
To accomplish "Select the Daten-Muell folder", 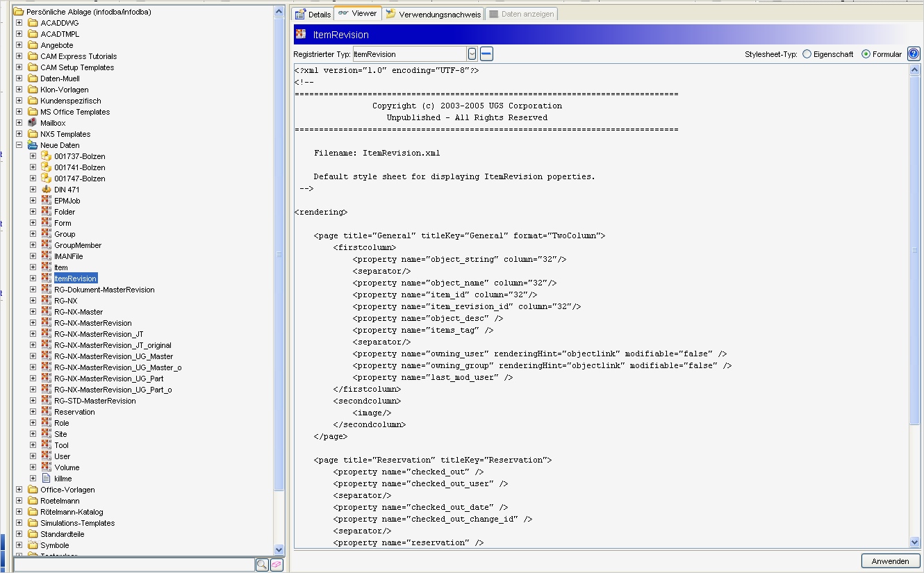I will point(60,78).
